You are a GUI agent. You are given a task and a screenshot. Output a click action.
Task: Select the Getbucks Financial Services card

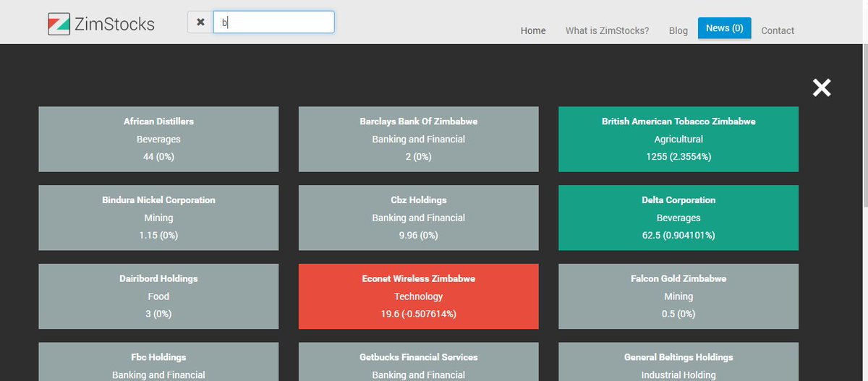419,361
